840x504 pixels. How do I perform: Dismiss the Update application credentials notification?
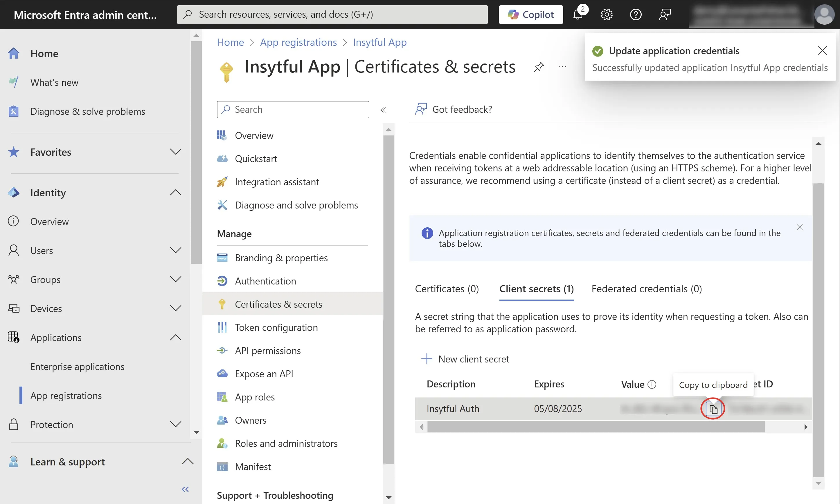822,51
